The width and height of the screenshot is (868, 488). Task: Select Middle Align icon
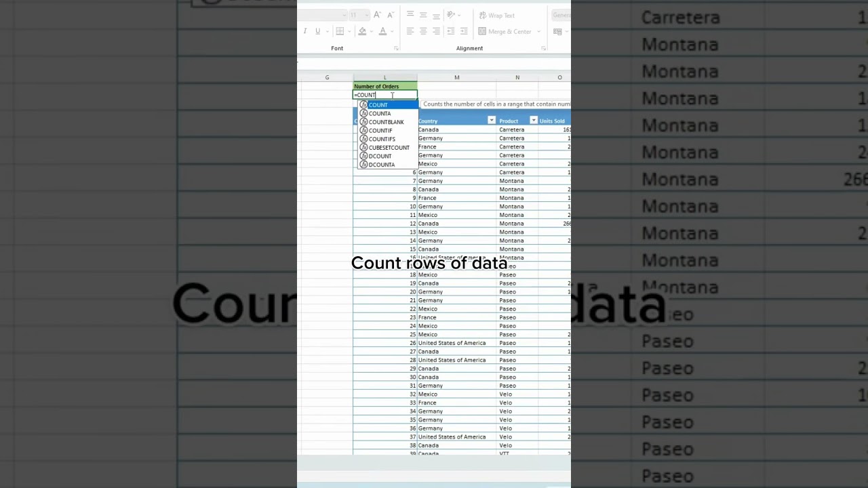423,15
